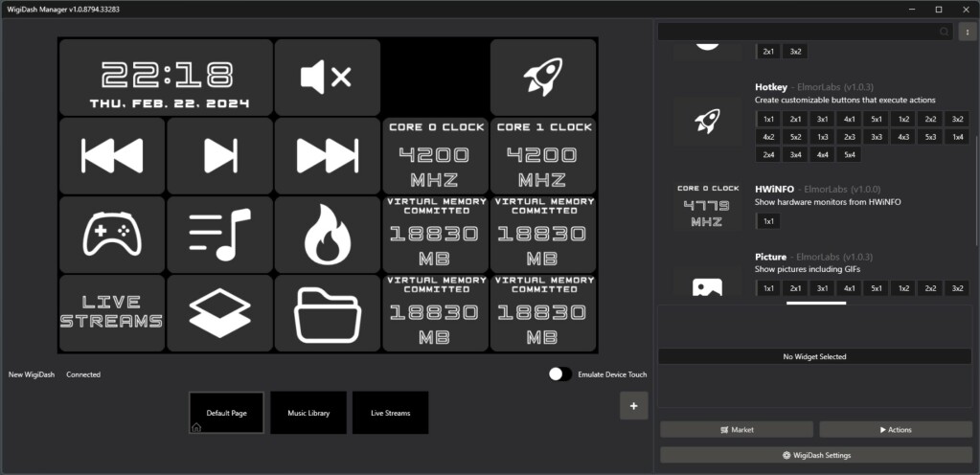Open the sort options button beside search
The width and height of the screenshot is (980, 475).
coord(966,32)
